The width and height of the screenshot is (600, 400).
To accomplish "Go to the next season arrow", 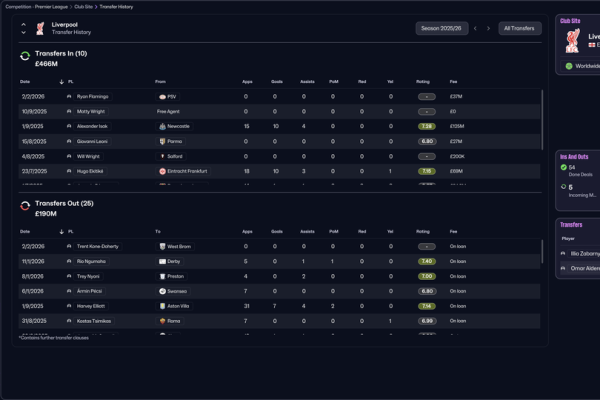I will coord(488,28).
